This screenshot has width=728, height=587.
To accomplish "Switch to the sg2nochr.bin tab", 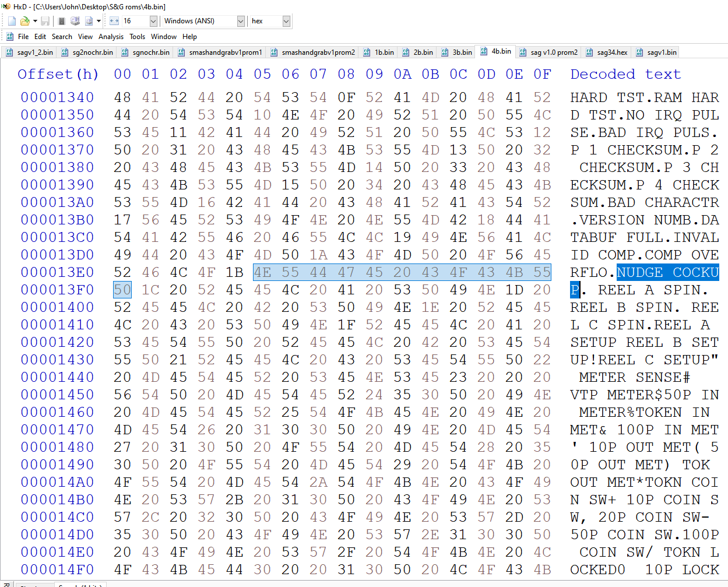I will [87, 52].
